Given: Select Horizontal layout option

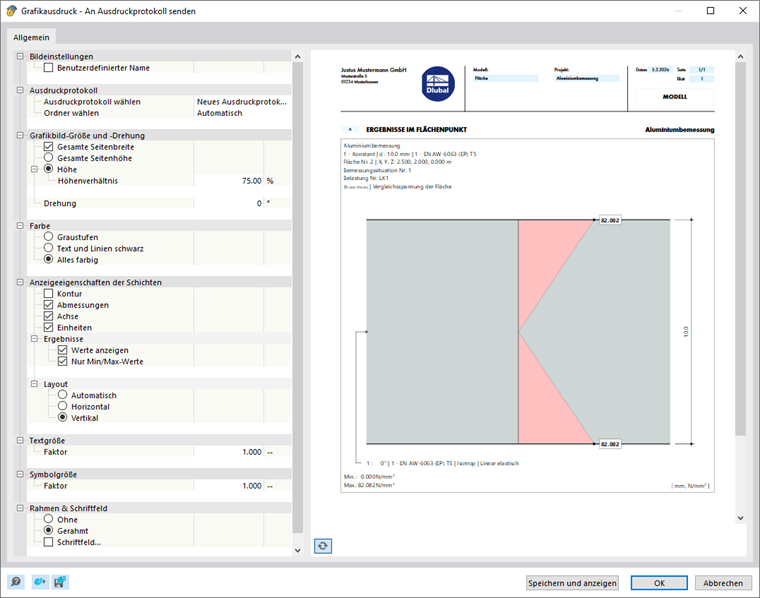Looking at the screenshot, I should [63, 406].
